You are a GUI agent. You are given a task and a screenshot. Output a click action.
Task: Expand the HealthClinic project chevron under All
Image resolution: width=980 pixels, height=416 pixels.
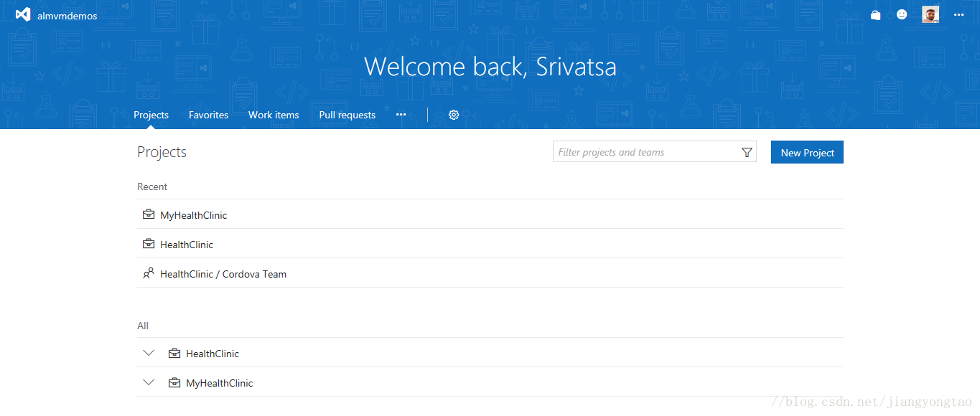click(149, 353)
